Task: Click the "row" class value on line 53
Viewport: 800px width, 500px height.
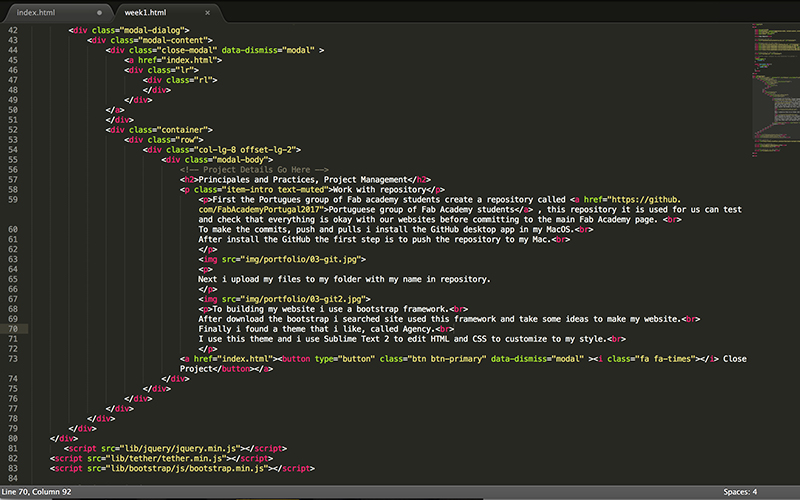Action: click(x=187, y=140)
